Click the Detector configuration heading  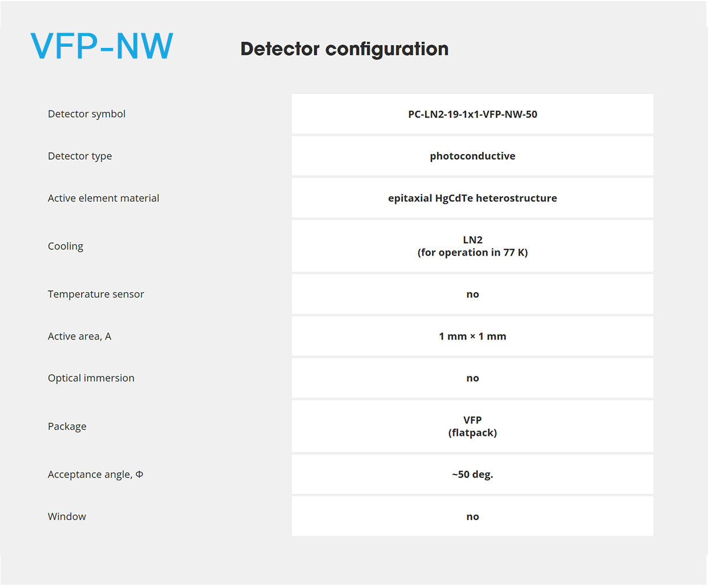(345, 49)
